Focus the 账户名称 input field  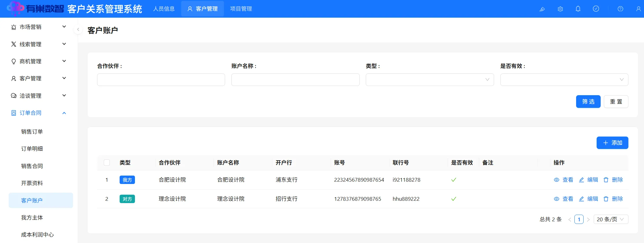[x=295, y=80]
